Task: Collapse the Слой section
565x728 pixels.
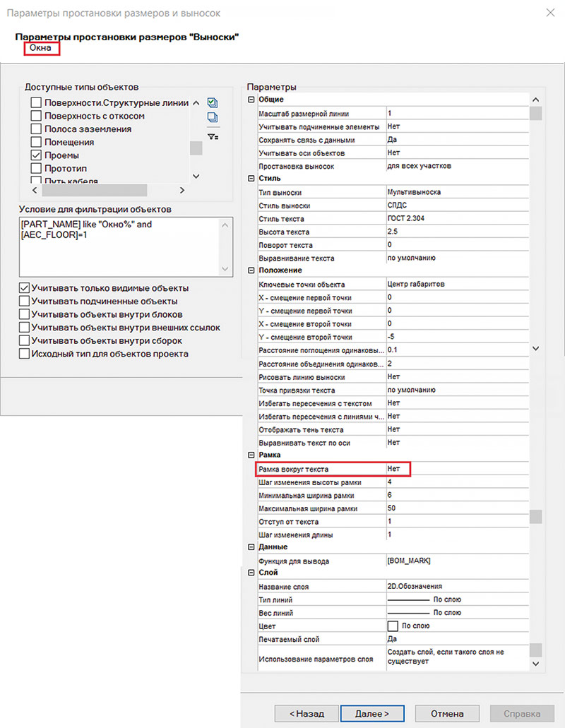Action: [x=251, y=573]
